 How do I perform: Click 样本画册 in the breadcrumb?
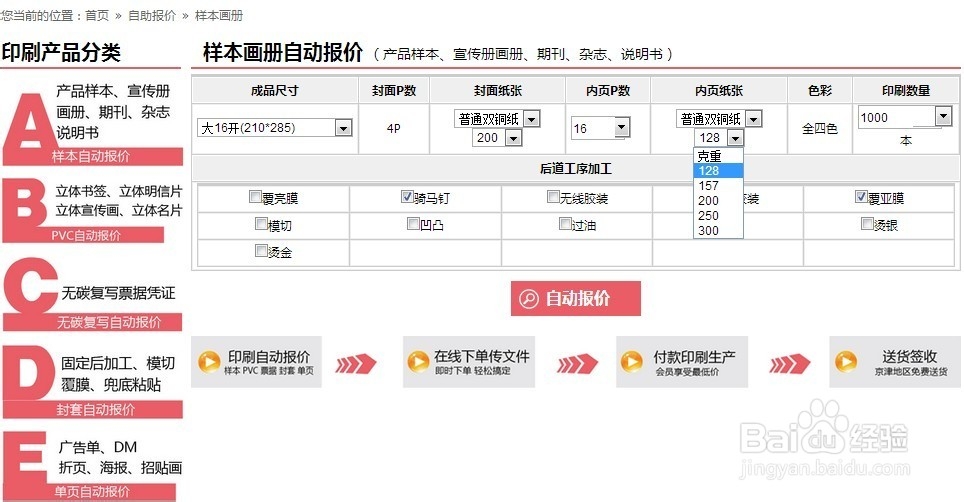(219, 15)
